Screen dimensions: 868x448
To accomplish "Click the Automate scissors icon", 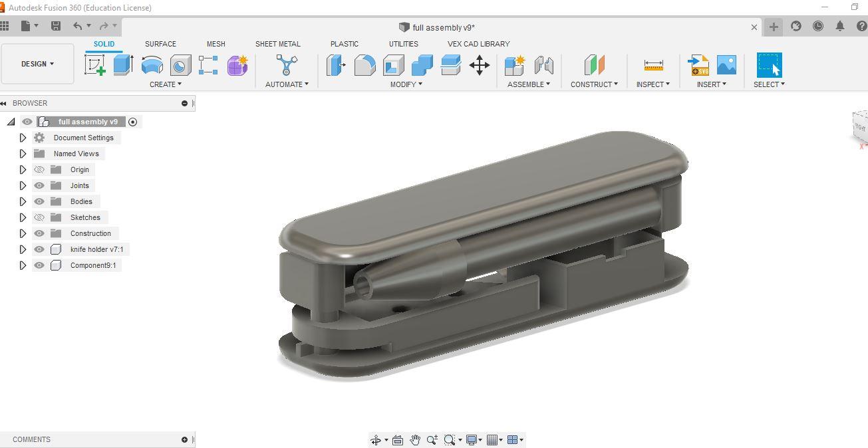I will coord(286,65).
